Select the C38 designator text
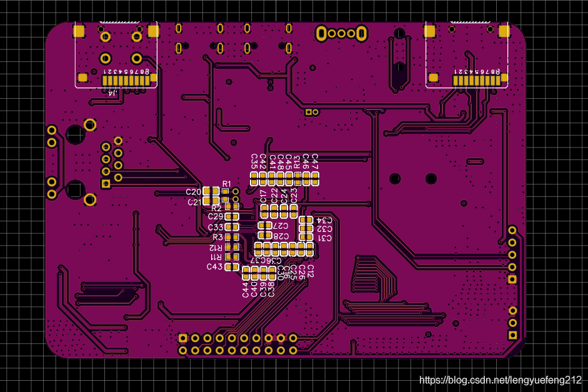The width and height of the screenshot is (588, 392). [271, 290]
